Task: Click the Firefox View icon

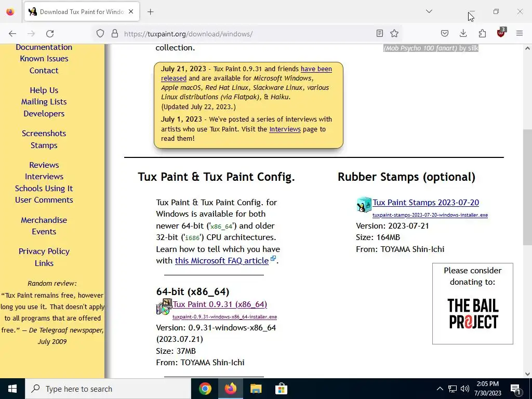Action: click(x=10, y=12)
